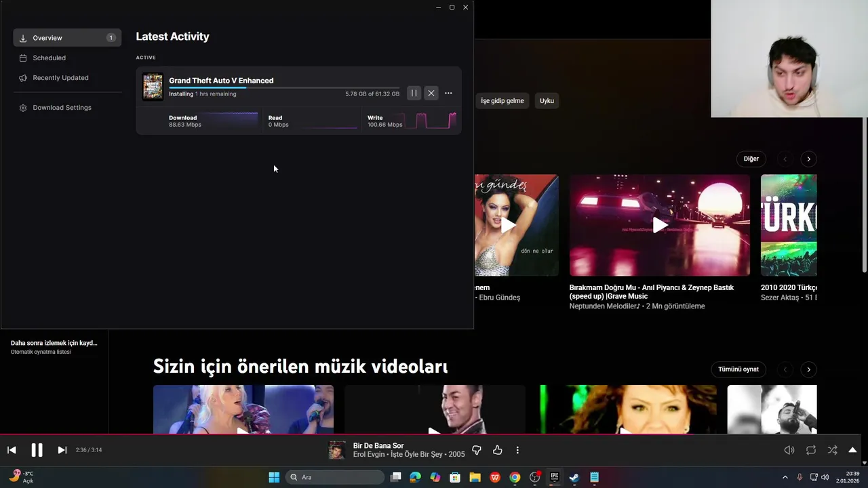The height and width of the screenshot is (488, 868).
Task: Play the first recommended music video thumbnail
Action: point(243,409)
